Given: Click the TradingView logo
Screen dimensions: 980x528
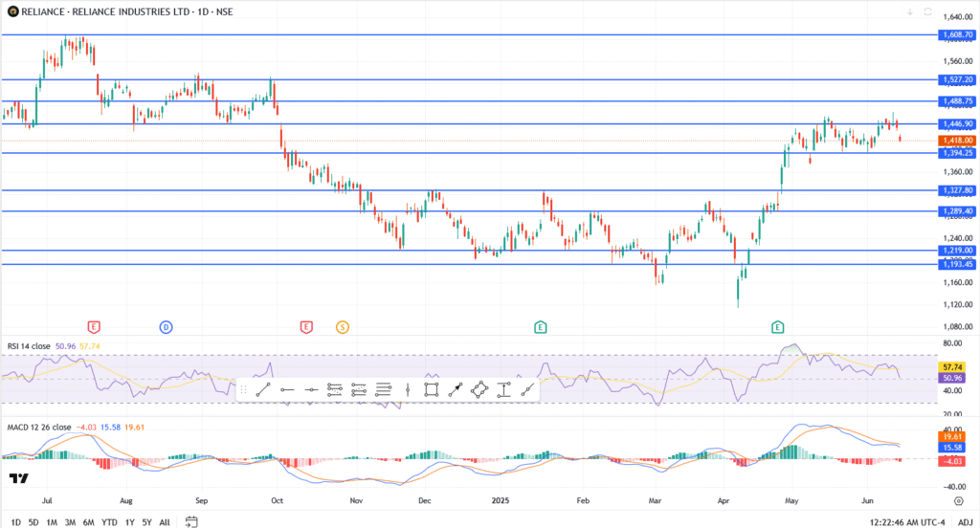Looking at the screenshot, I should (x=18, y=478).
